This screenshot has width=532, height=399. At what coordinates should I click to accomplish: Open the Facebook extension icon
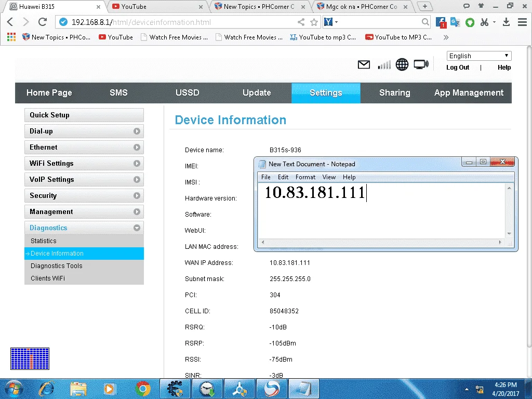pos(441,22)
